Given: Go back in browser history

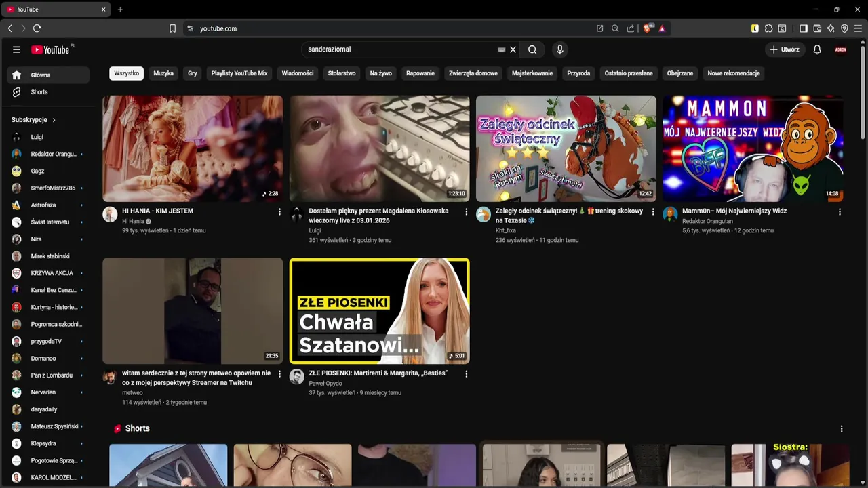Looking at the screenshot, I should click(x=9, y=28).
